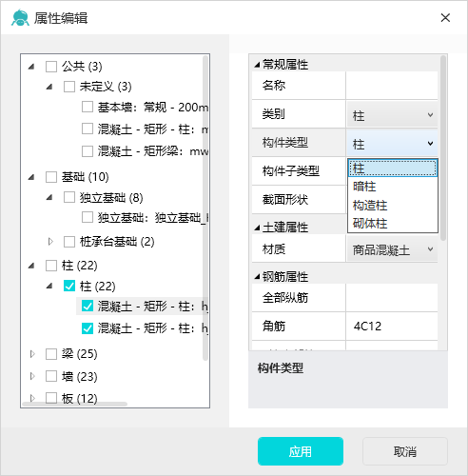The image size is (468, 476).
Task: Expand the 梁 (25) tree node
Action: (32, 354)
